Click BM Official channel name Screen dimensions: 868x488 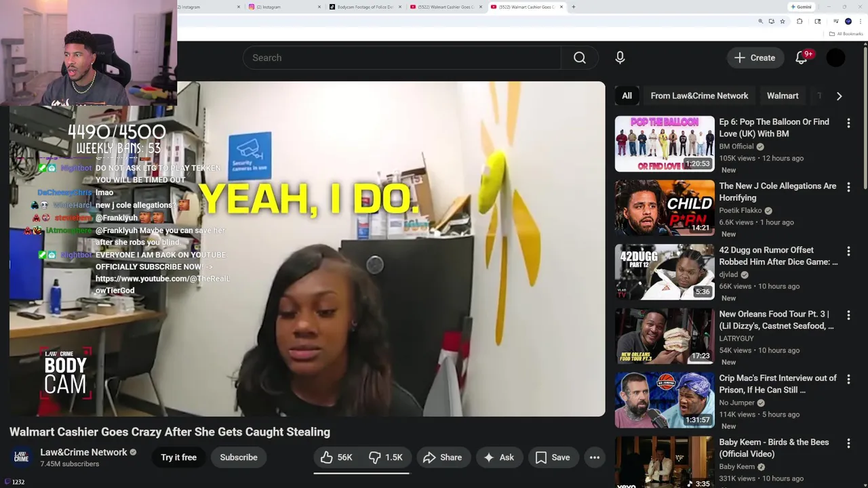(x=736, y=146)
